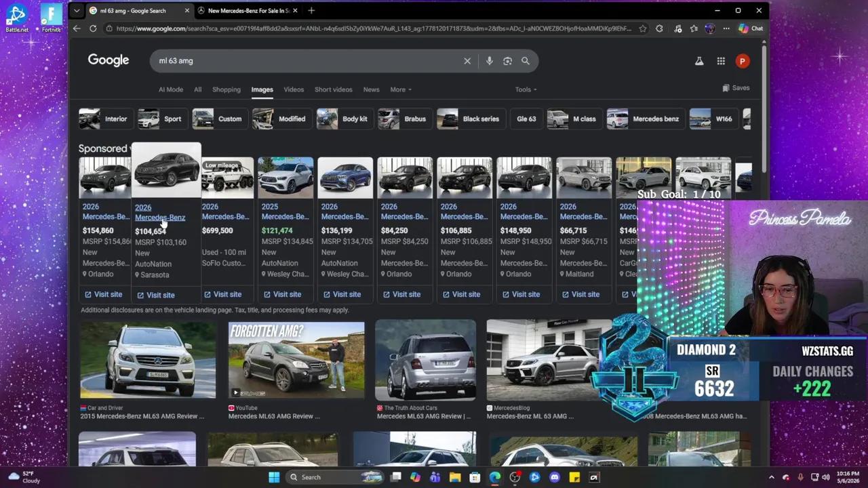Filter images by Brabus chip

(x=403, y=119)
